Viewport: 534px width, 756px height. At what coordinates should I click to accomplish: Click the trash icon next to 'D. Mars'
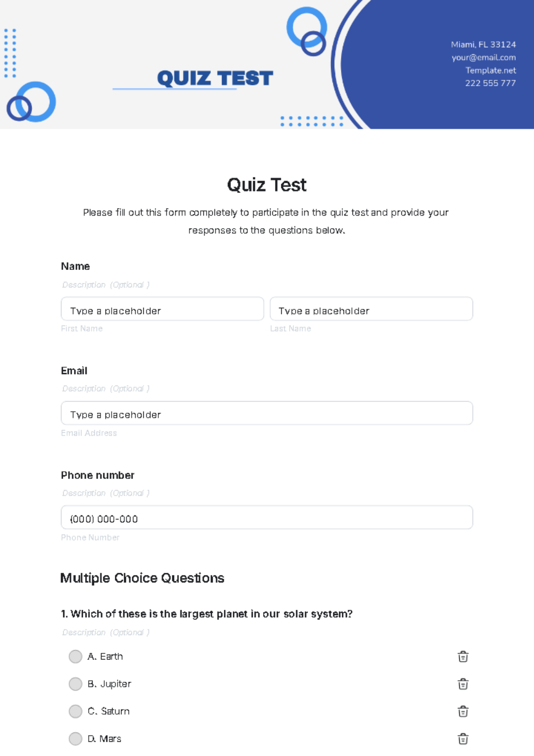click(463, 739)
